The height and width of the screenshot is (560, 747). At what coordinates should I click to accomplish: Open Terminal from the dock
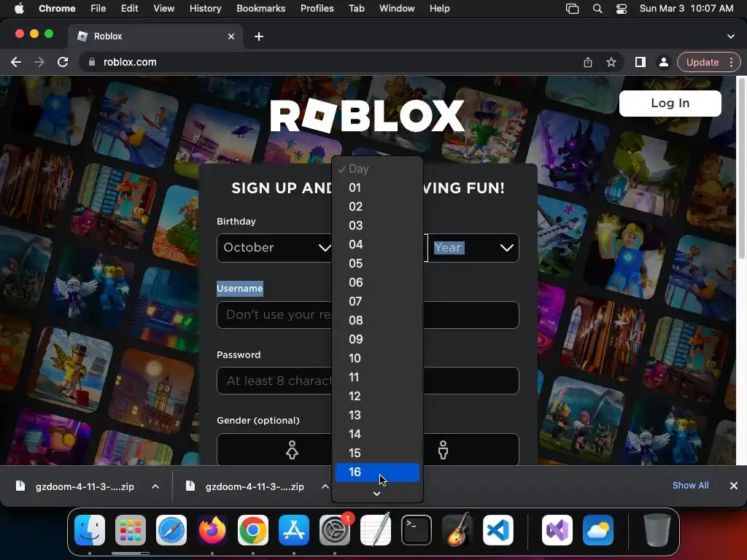(x=417, y=530)
